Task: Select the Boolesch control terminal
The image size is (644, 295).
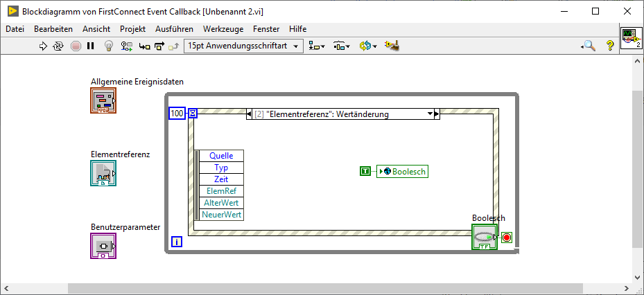Action: pos(485,237)
